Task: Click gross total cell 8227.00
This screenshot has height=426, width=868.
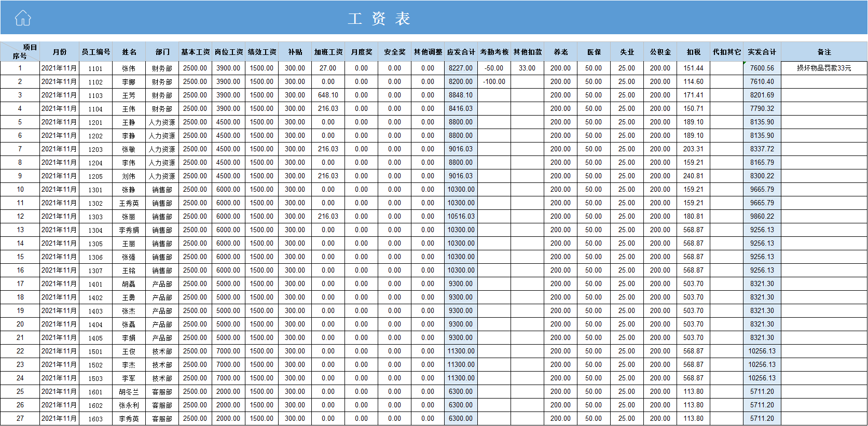Action: click(461, 68)
